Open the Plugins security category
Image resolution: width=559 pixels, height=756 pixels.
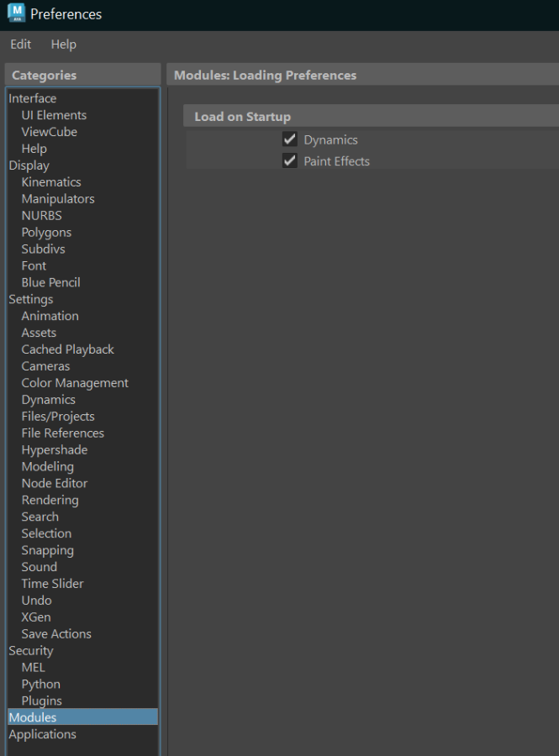tap(41, 701)
